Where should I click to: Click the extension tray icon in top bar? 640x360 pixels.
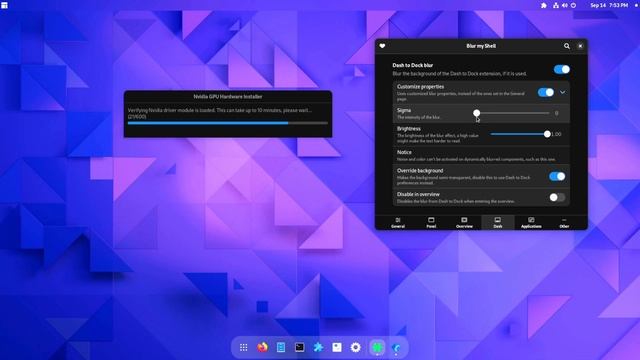coord(544,5)
